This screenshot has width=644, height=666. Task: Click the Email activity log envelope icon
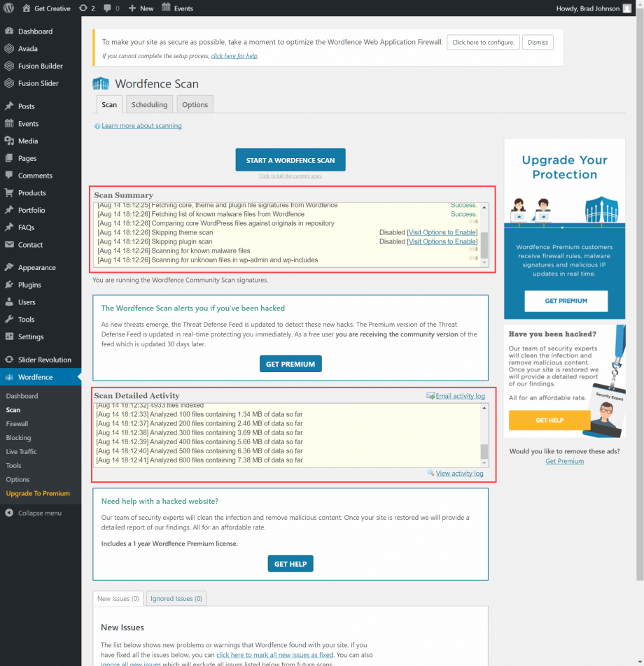tap(431, 396)
